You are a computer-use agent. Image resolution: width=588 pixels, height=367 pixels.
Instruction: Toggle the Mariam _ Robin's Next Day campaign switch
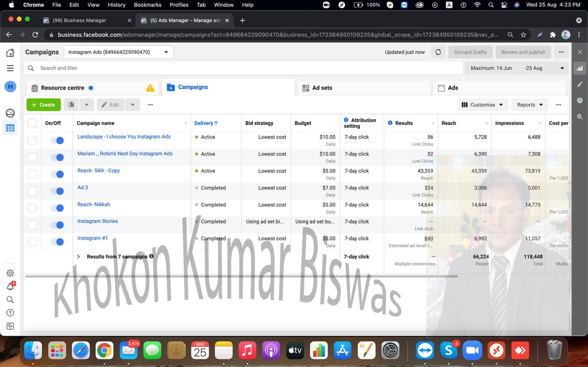(x=57, y=157)
